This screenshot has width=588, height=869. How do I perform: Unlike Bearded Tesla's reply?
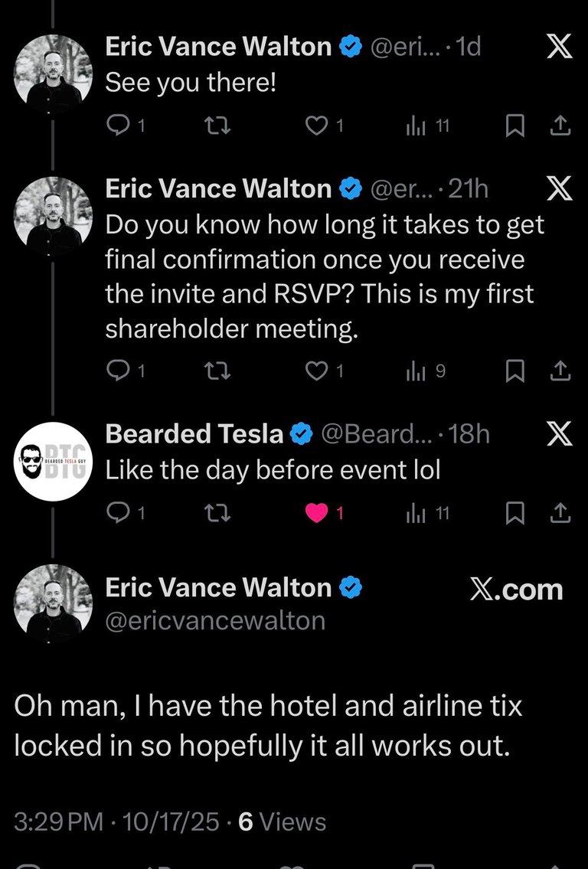click(316, 514)
